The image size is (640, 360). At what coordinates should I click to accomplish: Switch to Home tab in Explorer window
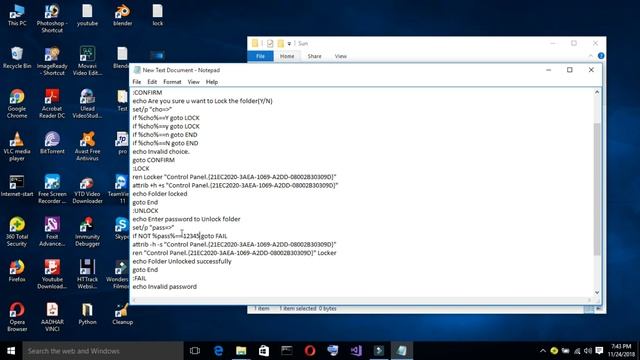287,56
